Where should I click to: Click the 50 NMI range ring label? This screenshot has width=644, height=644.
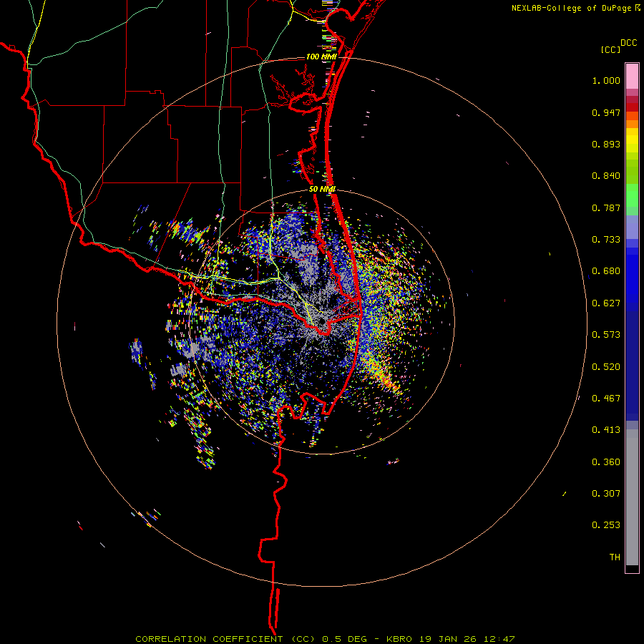(323, 189)
